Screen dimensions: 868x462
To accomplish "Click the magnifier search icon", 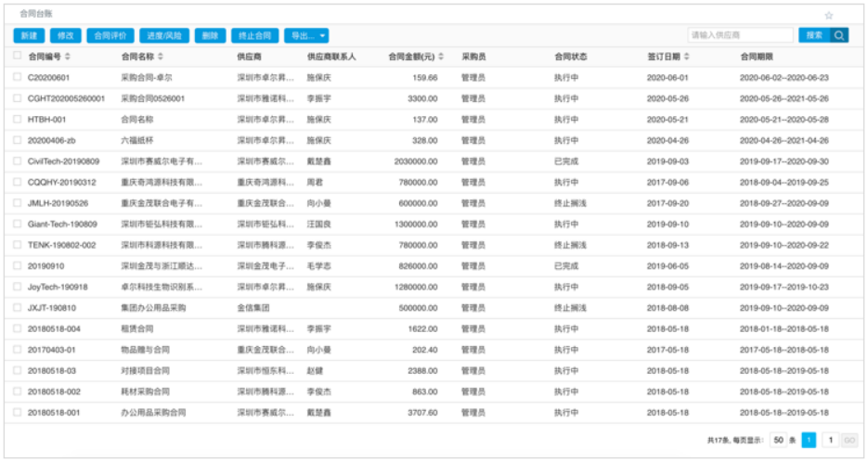I will (x=838, y=35).
